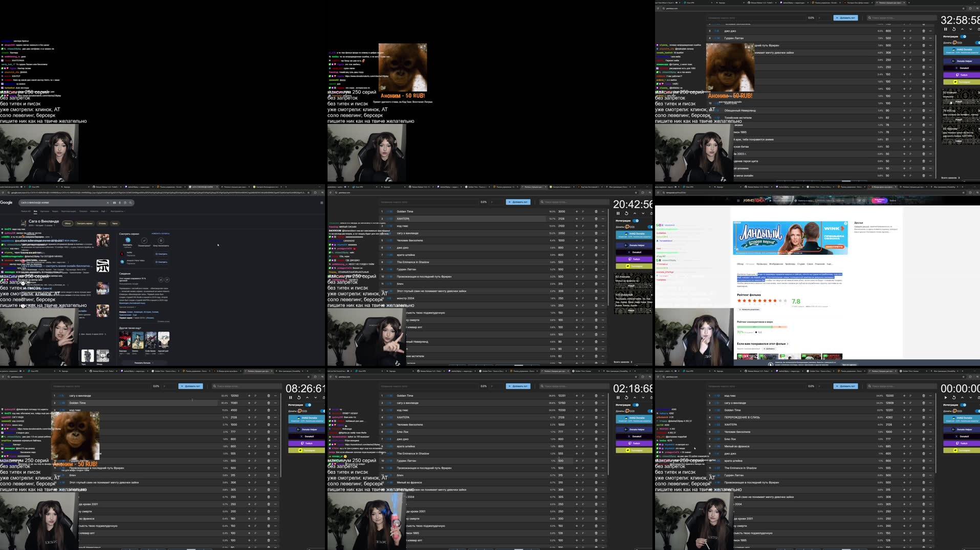The image size is (980, 550).
Task: Click the search icon in the lot search bar
Action: click(x=542, y=202)
